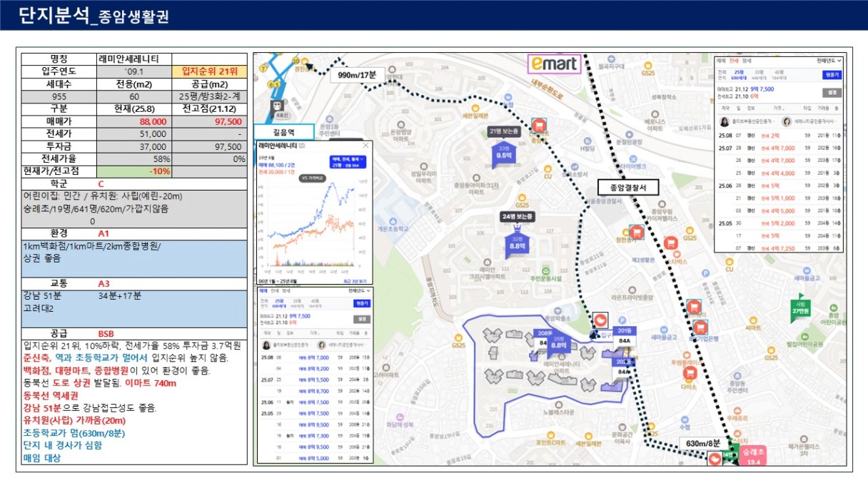Click the shopping cart marker beside 21명 보는중
Screen dimensions: 868x488
538,127
